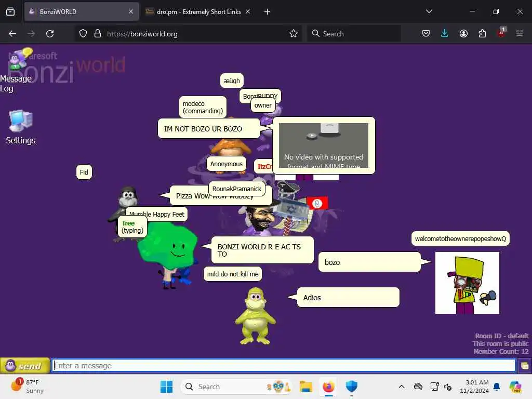The height and width of the screenshot is (399, 532).
Task: Open the Firefox account icon
Action: coord(463,34)
